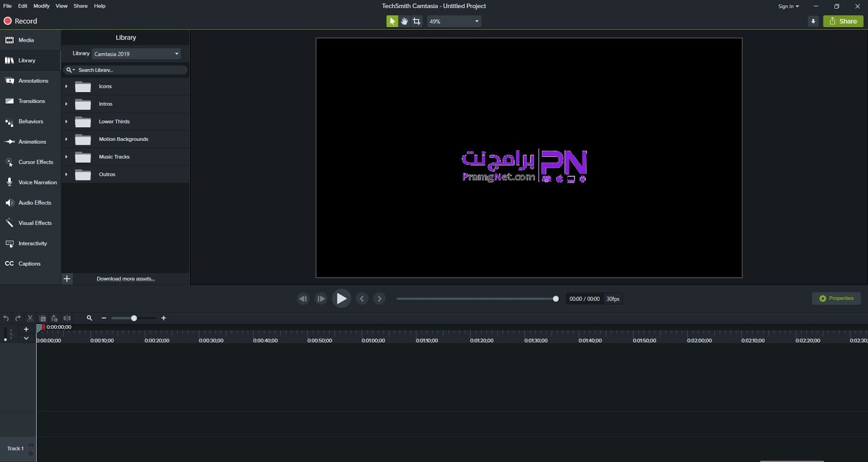The width and height of the screenshot is (868, 462).
Task: Select the Intros folder
Action: pos(125,104)
